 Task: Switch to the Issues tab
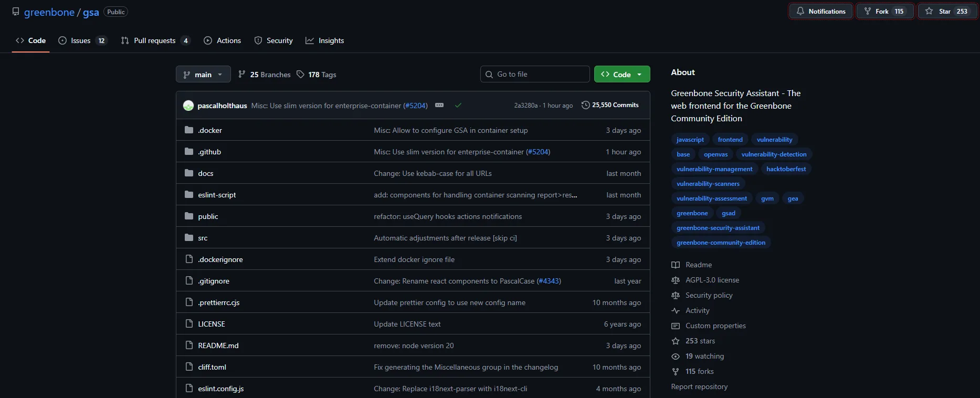click(82, 40)
